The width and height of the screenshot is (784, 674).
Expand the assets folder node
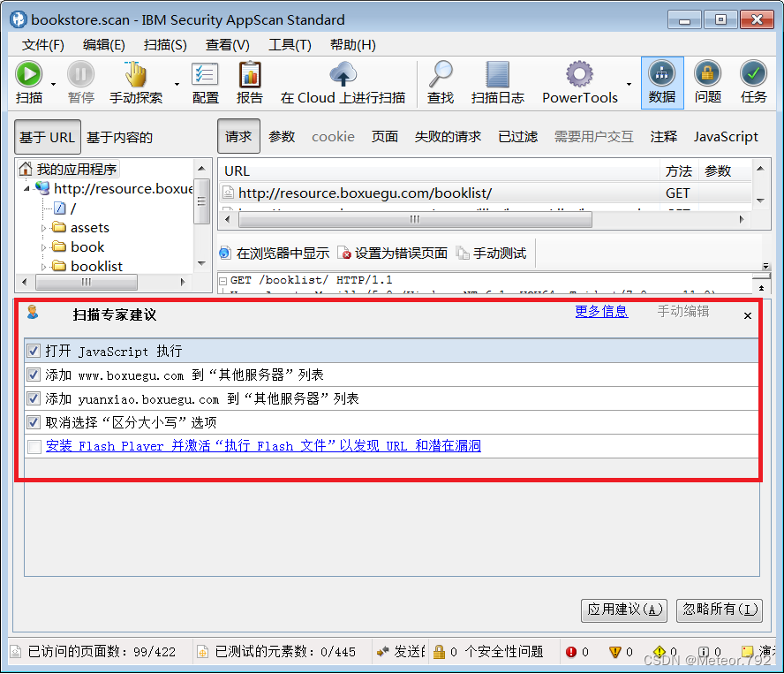coord(43,228)
